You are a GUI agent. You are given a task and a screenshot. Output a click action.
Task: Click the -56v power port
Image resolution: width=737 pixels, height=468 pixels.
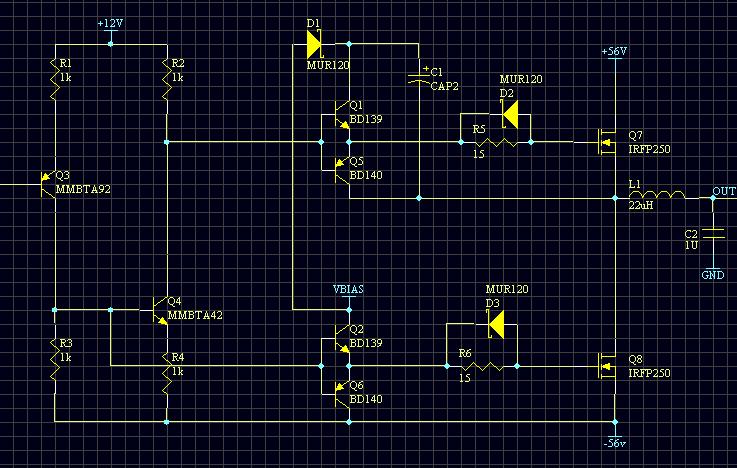615,443
